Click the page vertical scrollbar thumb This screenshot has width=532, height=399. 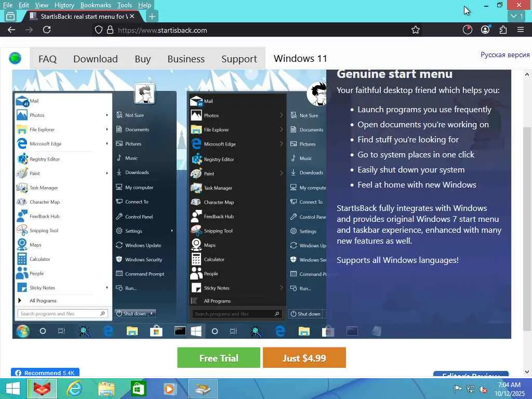[527, 229]
